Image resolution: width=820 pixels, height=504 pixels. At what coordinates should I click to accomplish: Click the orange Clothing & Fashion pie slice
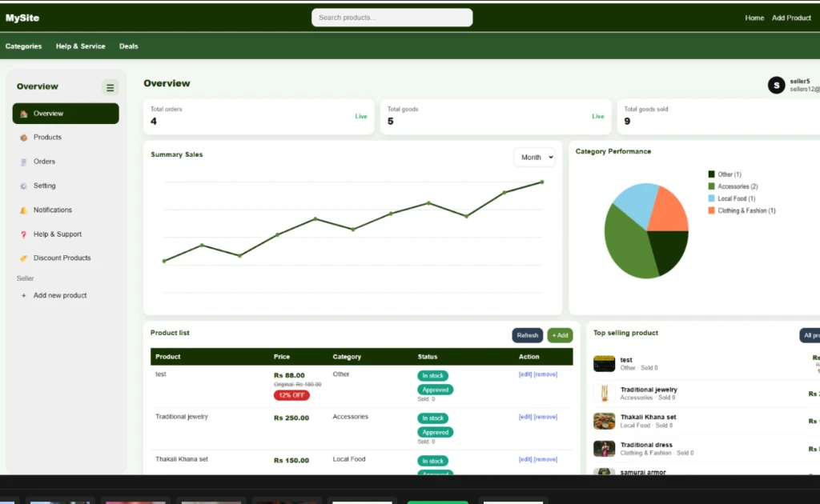point(670,211)
